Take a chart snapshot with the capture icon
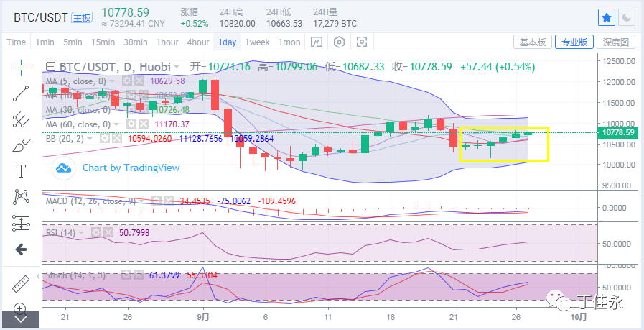Viewport: 644px width, 330px height. point(361,42)
